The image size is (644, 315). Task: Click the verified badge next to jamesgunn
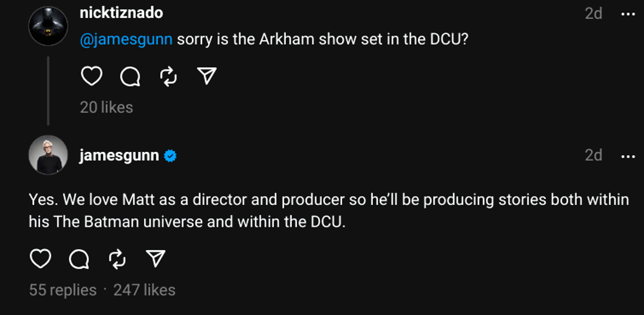click(x=171, y=156)
